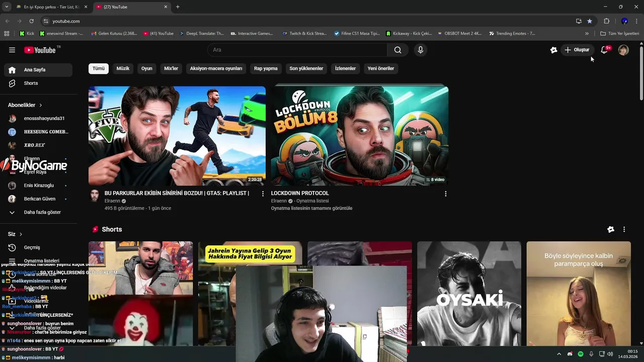The image size is (644, 362).
Task: Open enossshaoyunda31 subscription channel
Action: pyautogui.click(x=38, y=118)
